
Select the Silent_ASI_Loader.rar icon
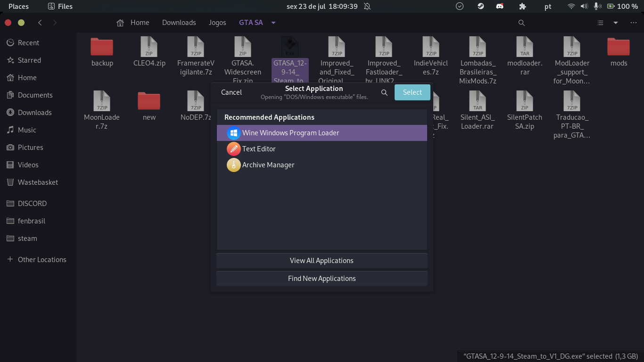478,101
